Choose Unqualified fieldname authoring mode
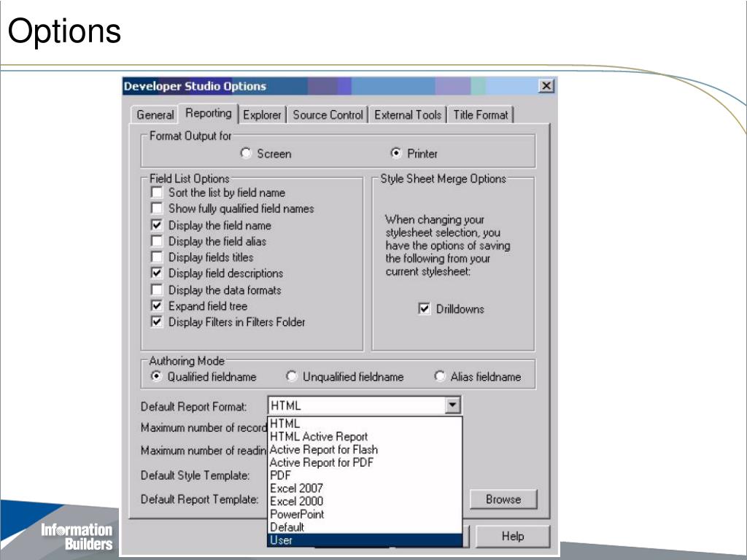747x560 pixels. pyautogui.click(x=291, y=376)
